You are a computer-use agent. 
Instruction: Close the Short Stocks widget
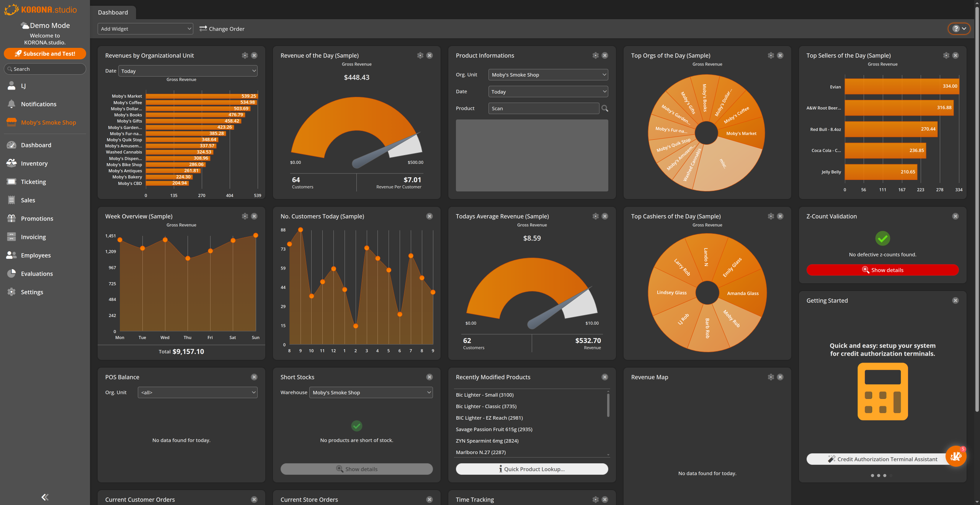pos(430,377)
